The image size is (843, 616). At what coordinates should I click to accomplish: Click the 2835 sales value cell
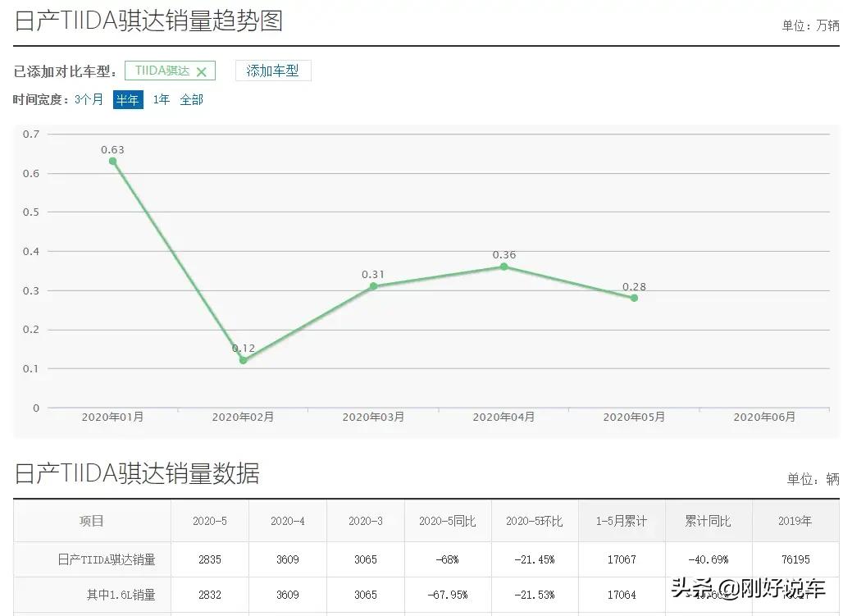[209, 559]
